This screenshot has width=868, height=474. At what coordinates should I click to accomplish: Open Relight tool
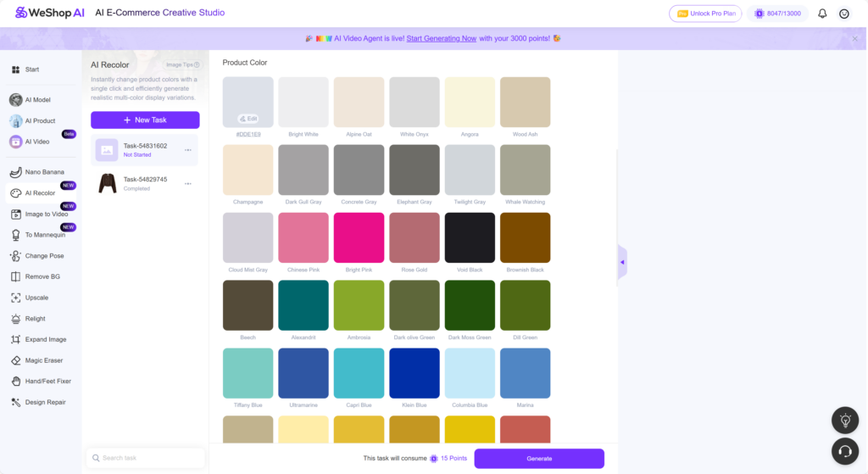pos(28,318)
